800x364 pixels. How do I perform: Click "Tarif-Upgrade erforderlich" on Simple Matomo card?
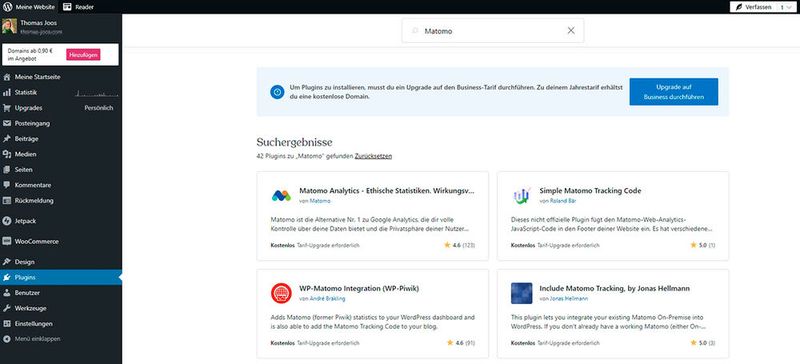568,246
